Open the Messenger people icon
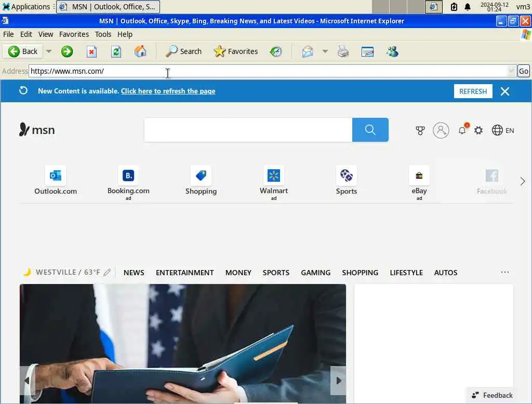Viewport: 532px width, 404px height. pos(392,51)
